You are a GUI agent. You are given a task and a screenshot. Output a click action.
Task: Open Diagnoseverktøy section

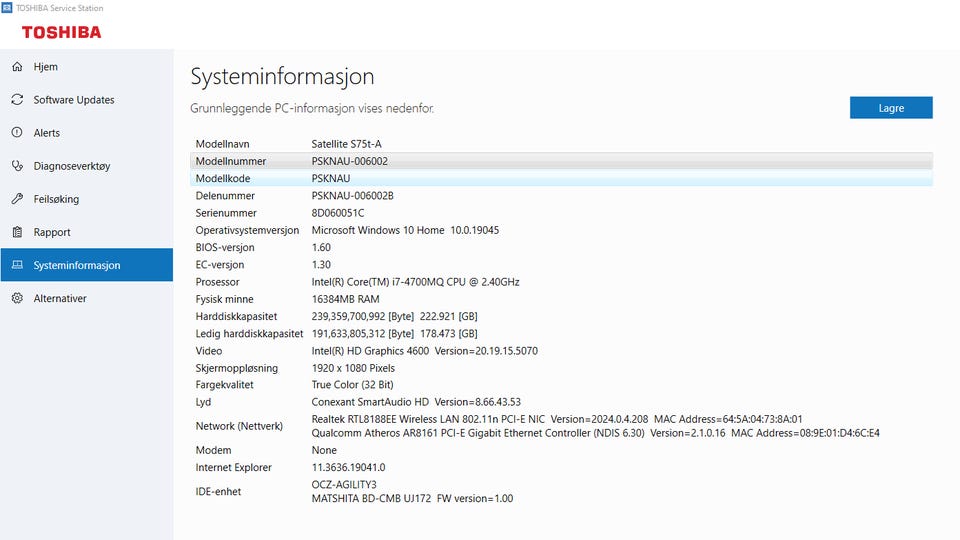point(87,166)
